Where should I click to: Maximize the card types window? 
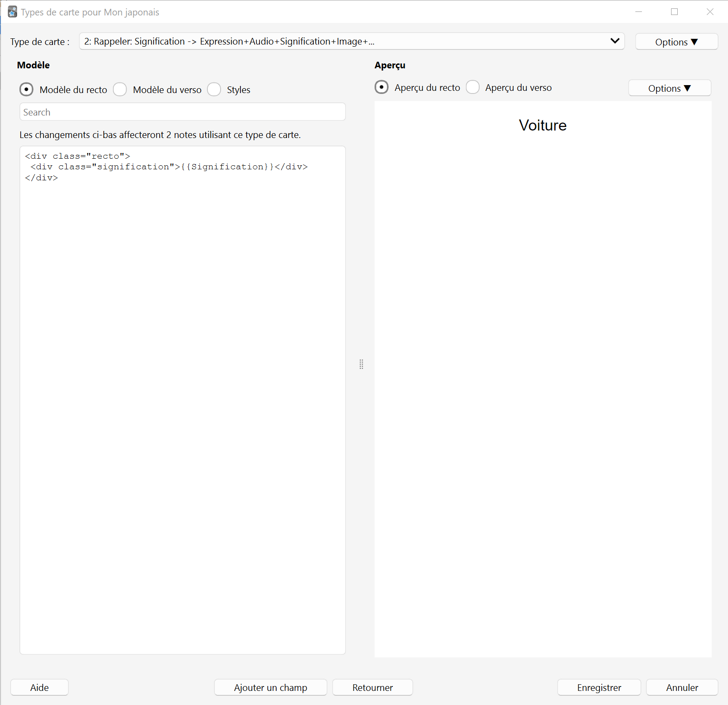pyautogui.click(x=674, y=12)
